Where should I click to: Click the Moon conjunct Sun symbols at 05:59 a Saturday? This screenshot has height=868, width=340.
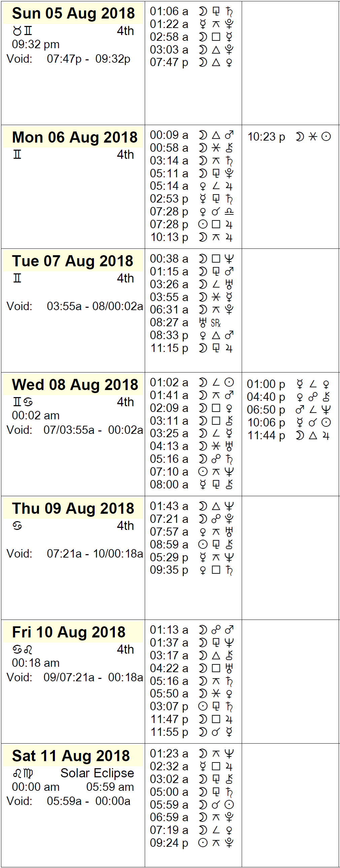pyautogui.click(x=216, y=805)
